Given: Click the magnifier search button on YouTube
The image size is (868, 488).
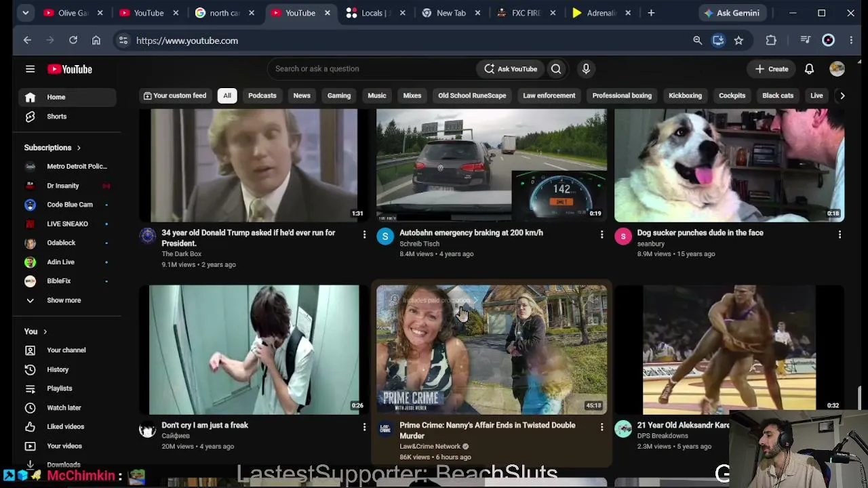Looking at the screenshot, I should [x=556, y=68].
